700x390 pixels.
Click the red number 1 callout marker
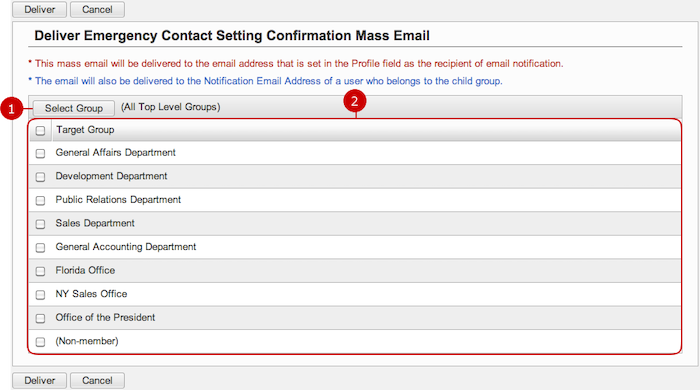tap(12, 108)
